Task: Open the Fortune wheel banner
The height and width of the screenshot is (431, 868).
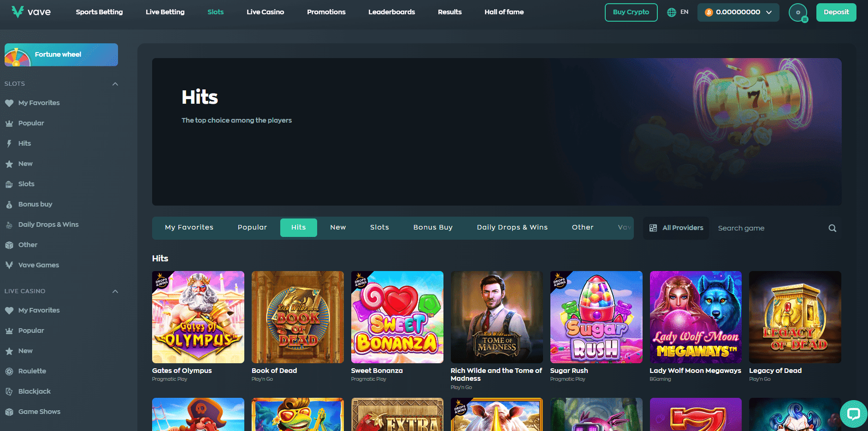Action: pyautogui.click(x=61, y=55)
